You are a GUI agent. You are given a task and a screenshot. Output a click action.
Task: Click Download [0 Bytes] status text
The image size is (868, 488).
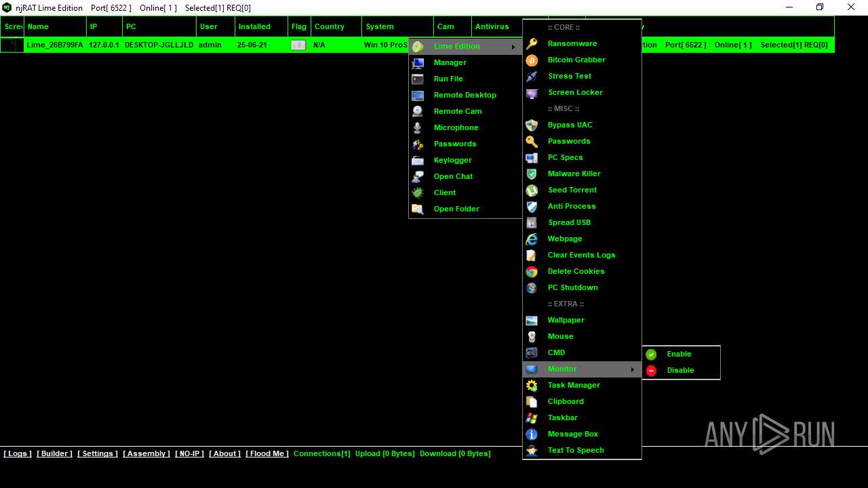point(455,453)
